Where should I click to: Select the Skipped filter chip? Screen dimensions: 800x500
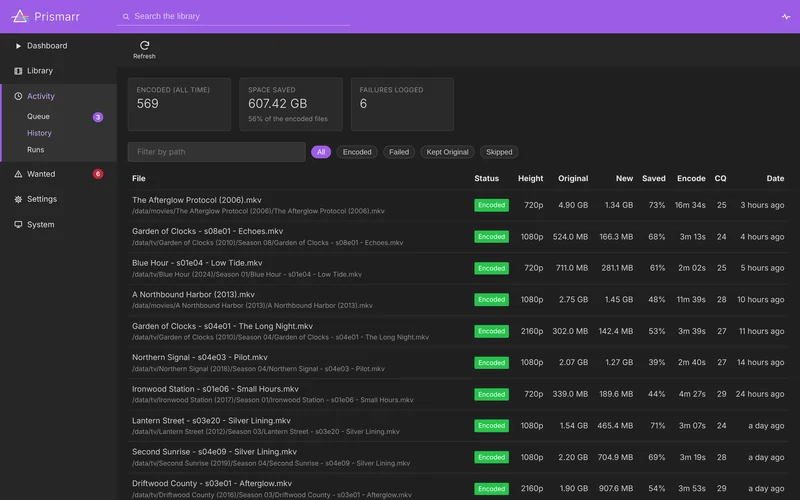tap(499, 152)
